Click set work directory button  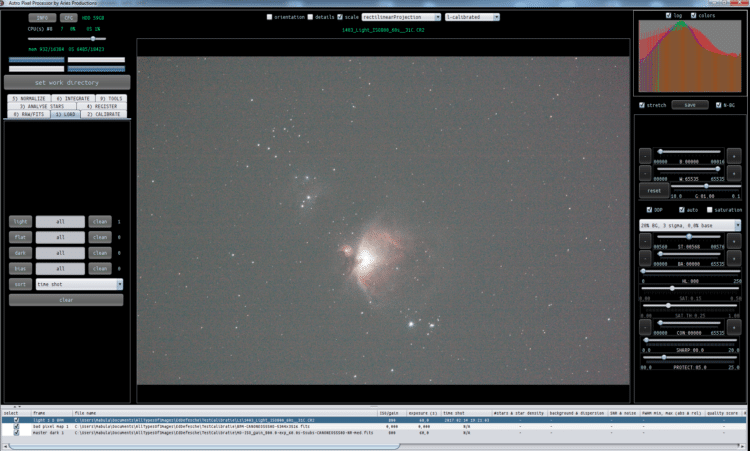[x=67, y=82]
